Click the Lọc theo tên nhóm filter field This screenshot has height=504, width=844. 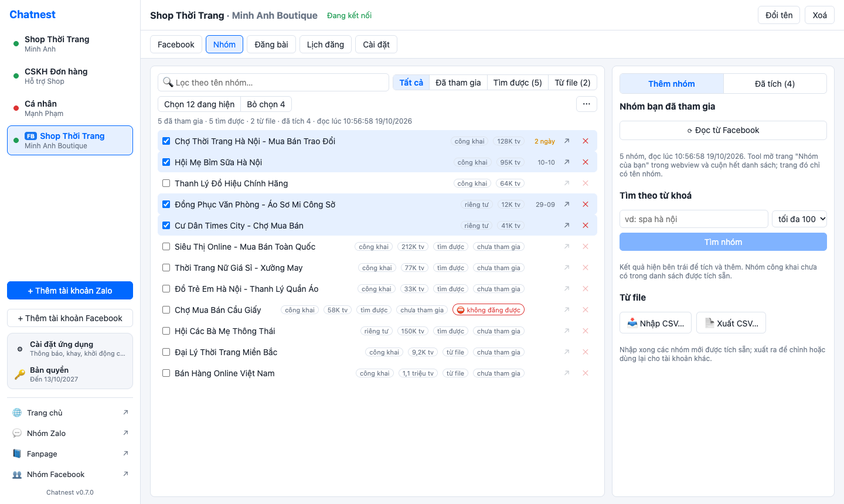(273, 83)
